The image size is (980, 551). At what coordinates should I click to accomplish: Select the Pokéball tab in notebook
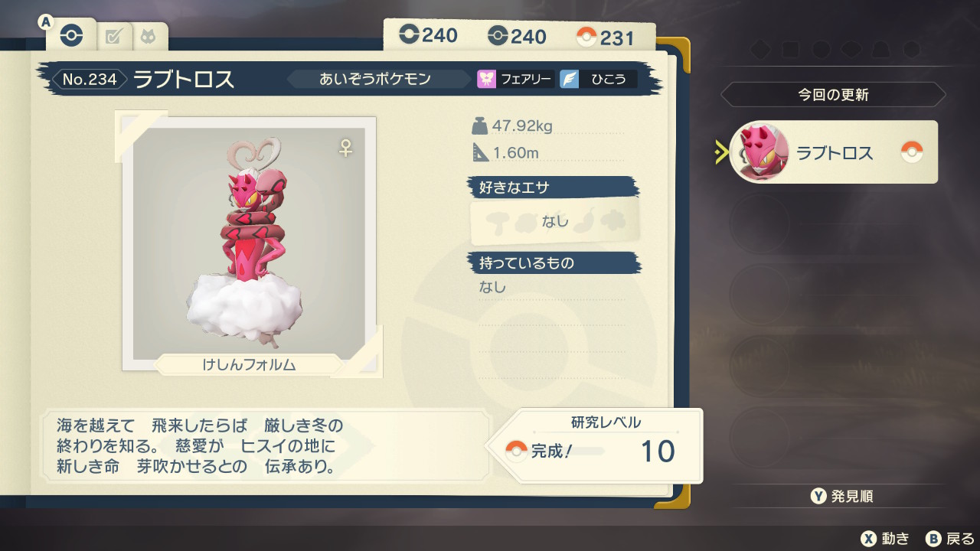click(x=71, y=35)
